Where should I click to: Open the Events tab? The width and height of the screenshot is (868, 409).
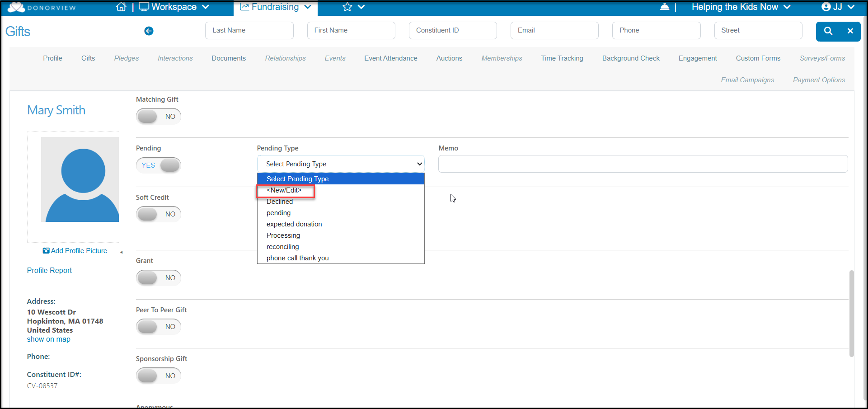click(x=335, y=58)
